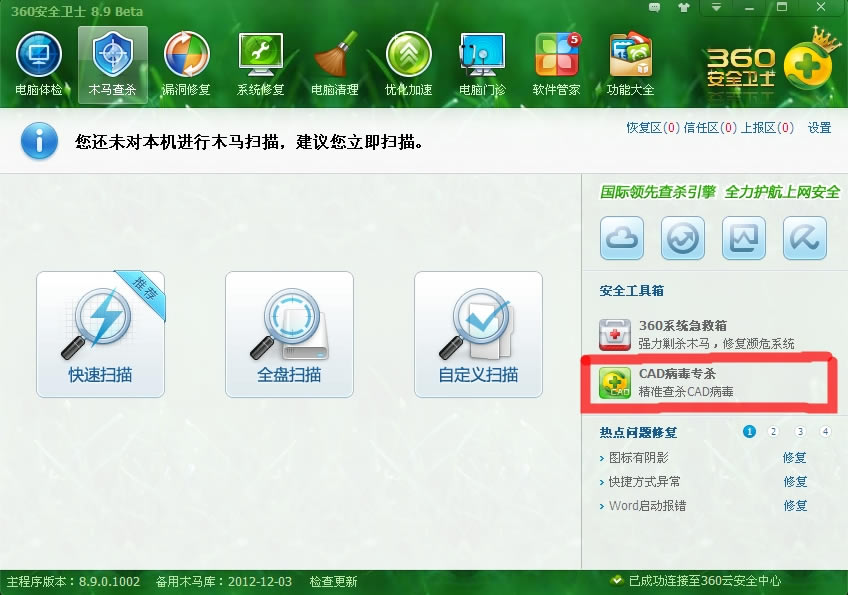The height and width of the screenshot is (595, 848).
Task: Start 全盘扫描 full disk scan
Action: [289, 334]
